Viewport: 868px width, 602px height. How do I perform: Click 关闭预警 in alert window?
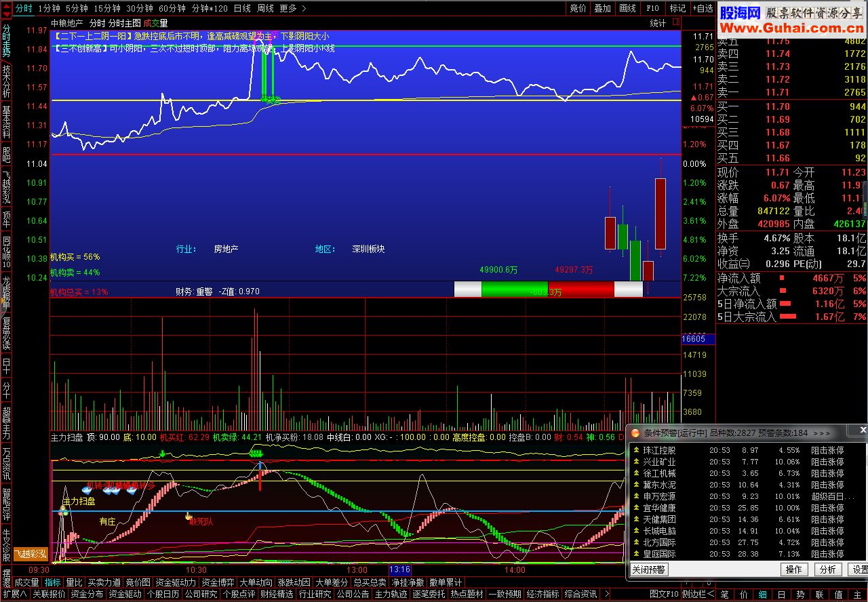click(x=648, y=569)
